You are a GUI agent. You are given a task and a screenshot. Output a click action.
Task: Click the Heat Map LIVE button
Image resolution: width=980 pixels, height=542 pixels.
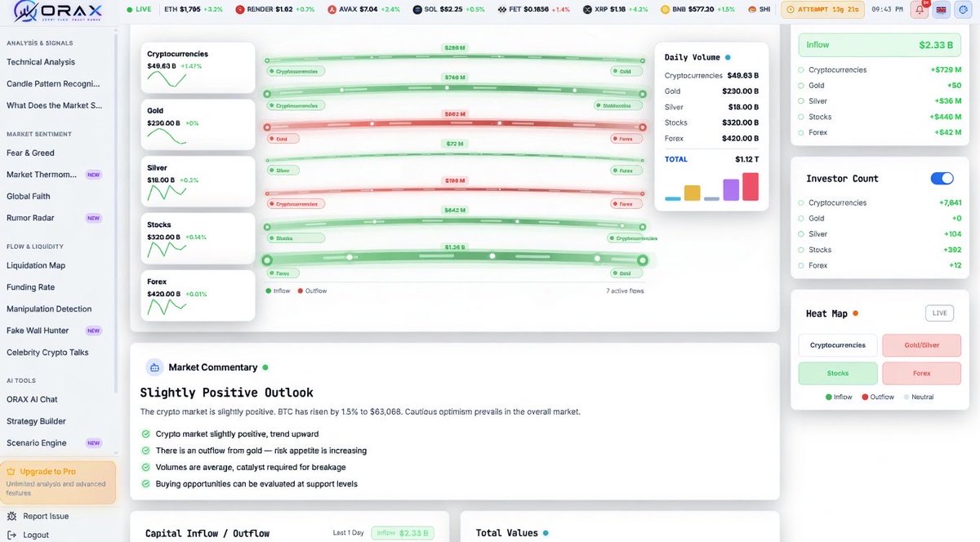(939, 313)
